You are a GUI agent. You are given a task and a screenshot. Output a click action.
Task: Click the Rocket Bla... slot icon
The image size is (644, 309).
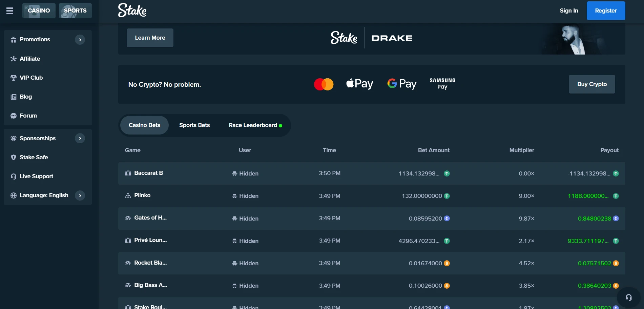click(128, 263)
